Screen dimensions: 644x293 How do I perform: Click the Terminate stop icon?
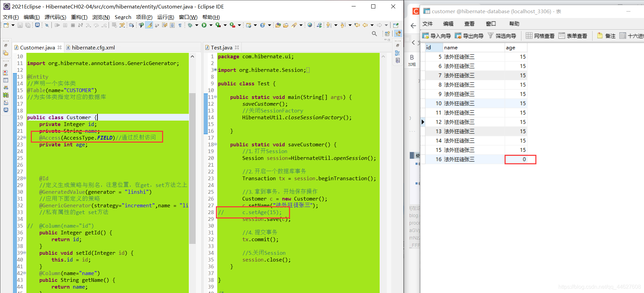pos(73,25)
